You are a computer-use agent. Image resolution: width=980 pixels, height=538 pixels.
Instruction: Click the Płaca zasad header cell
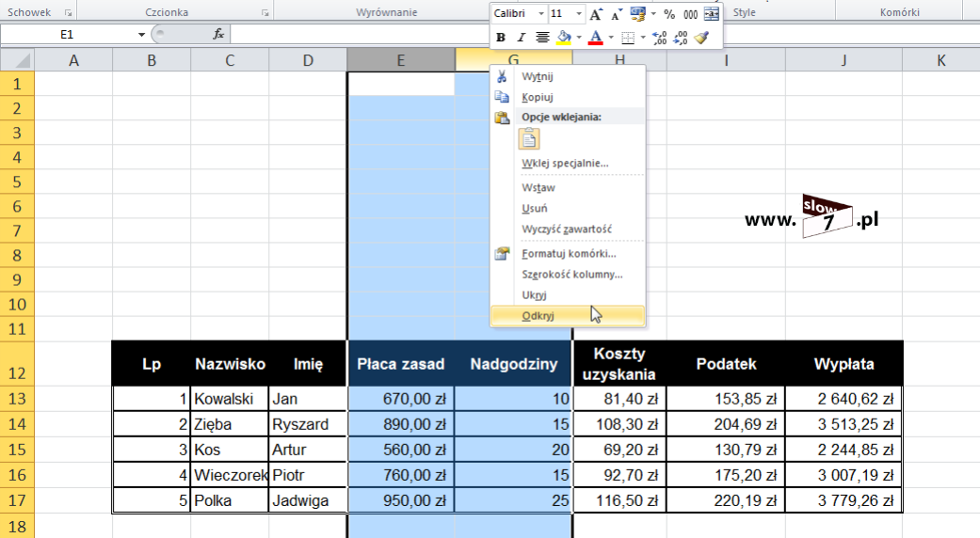tap(401, 363)
